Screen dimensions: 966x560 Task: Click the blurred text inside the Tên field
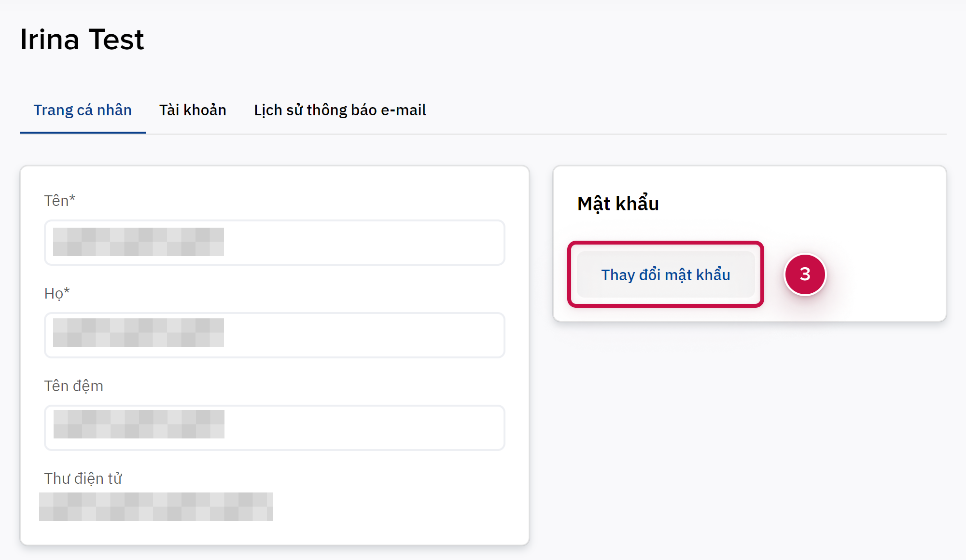point(139,242)
